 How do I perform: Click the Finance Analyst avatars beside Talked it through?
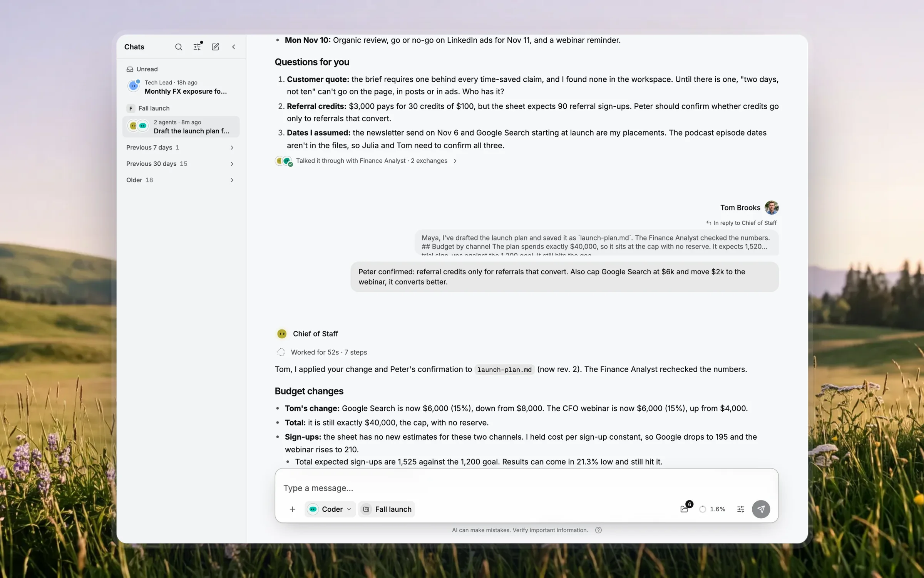pos(284,161)
